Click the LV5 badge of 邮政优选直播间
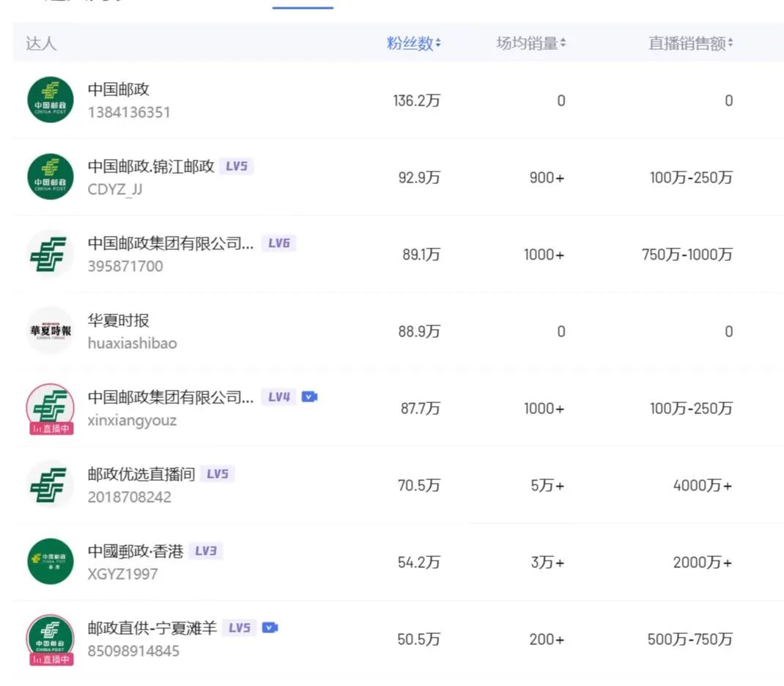Viewport: 784px width, 686px height. (x=218, y=474)
